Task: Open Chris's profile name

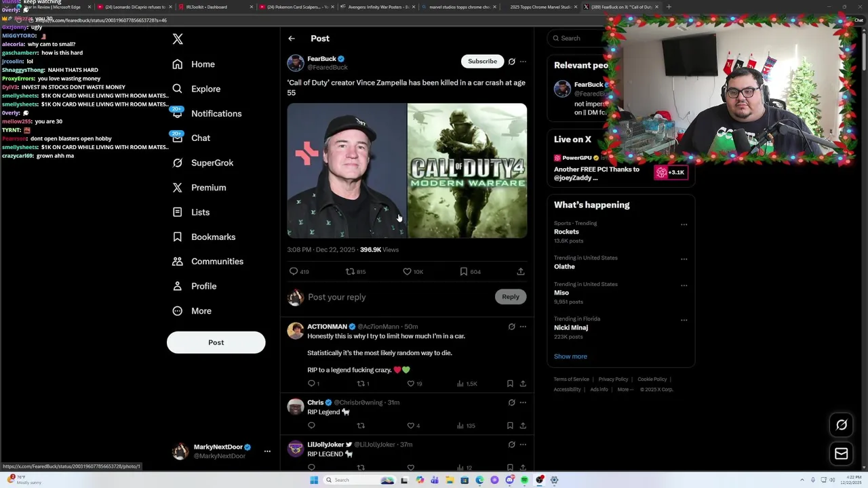Action: [x=315, y=403]
